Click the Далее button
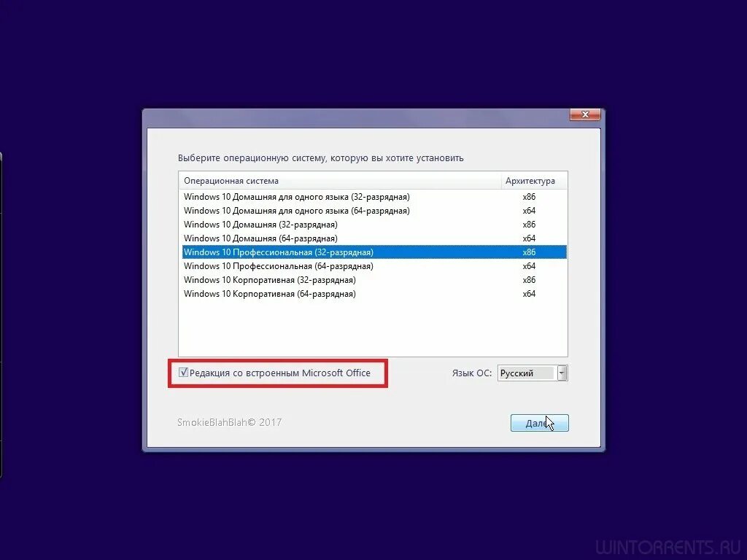Image resolution: width=747 pixels, height=560 pixels. (539, 423)
